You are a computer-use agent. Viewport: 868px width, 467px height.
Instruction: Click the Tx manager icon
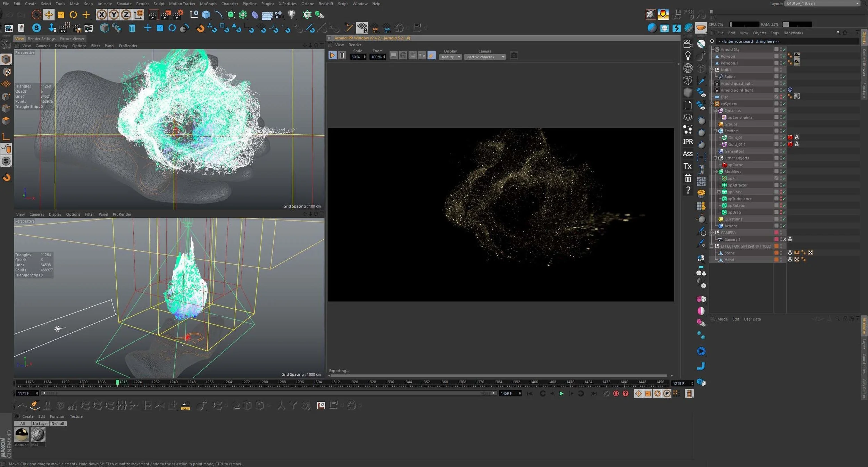click(x=687, y=166)
